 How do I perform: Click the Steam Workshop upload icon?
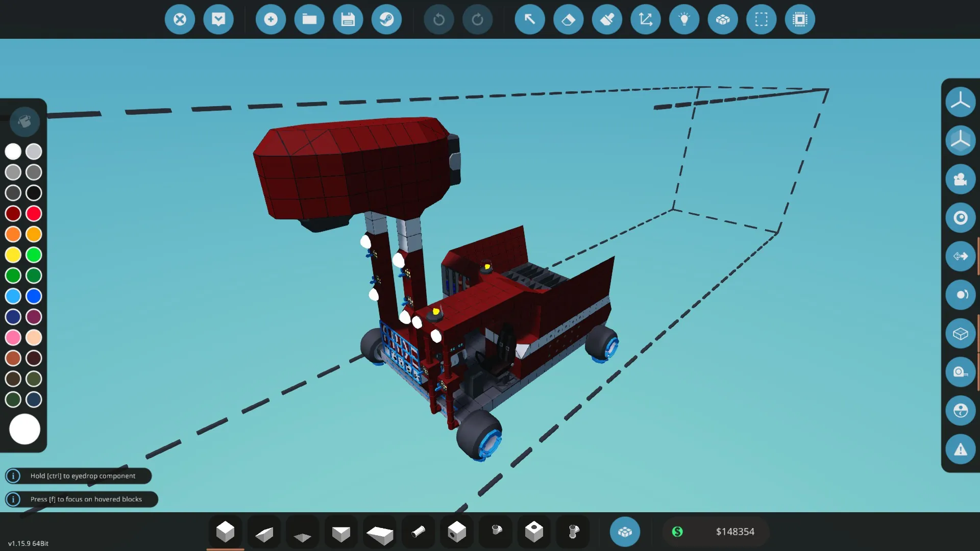[x=386, y=19]
